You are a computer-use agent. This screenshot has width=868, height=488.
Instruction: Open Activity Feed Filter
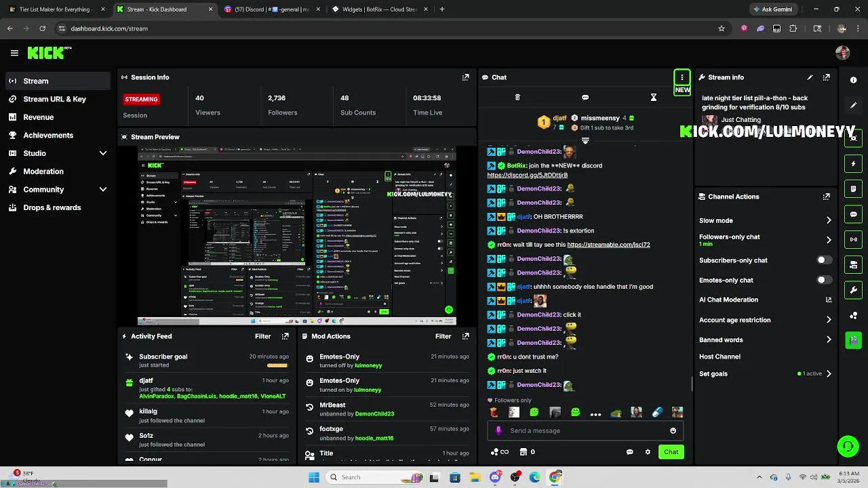coord(263,336)
